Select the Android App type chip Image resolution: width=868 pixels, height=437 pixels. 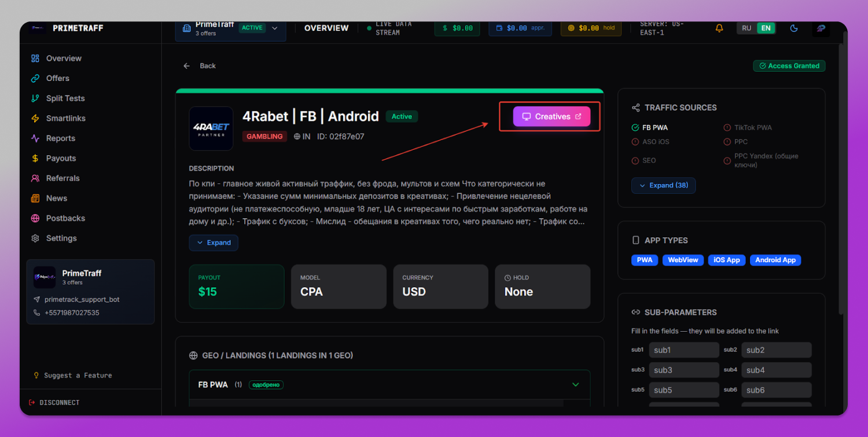(x=775, y=260)
